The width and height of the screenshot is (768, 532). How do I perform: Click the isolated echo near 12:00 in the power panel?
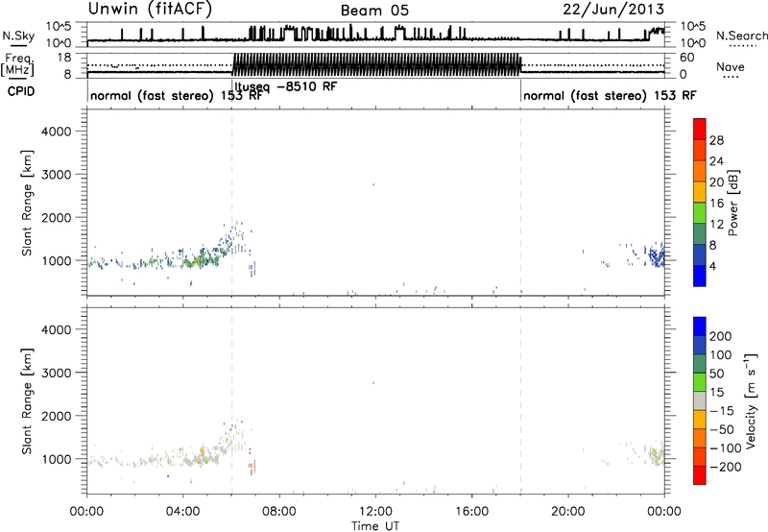pos(373,184)
